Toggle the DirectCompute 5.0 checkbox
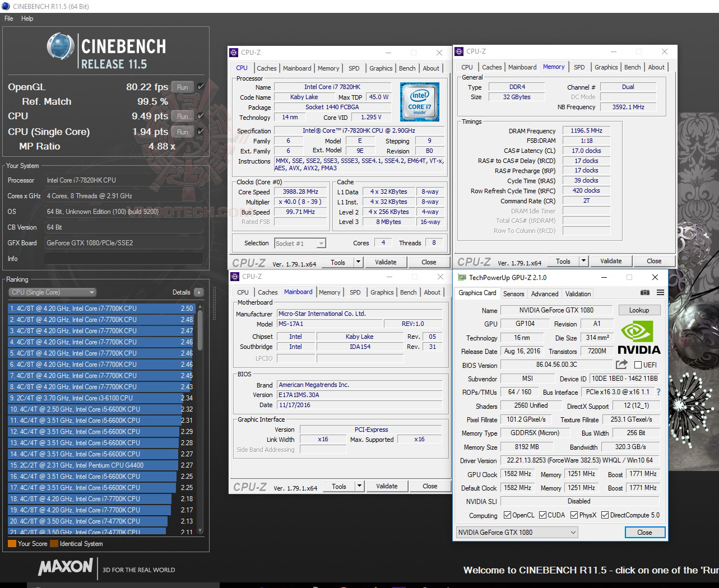Screen dimensions: 719x588 click(605, 515)
